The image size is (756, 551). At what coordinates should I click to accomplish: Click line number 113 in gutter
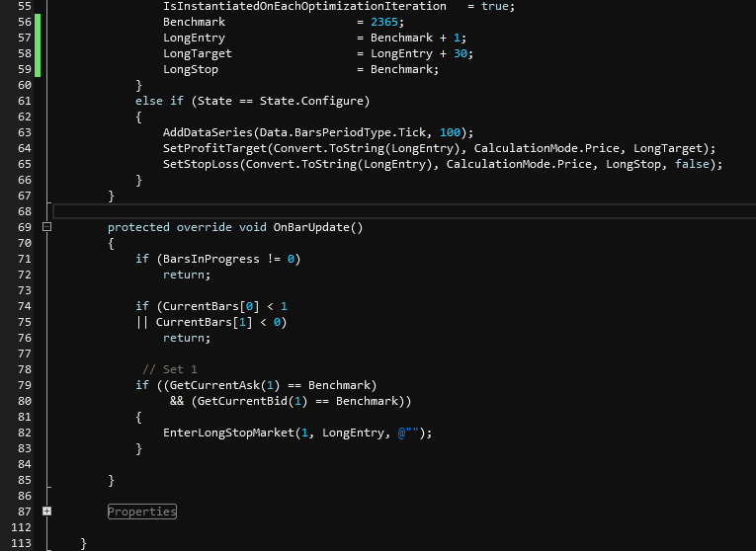[21, 543]
